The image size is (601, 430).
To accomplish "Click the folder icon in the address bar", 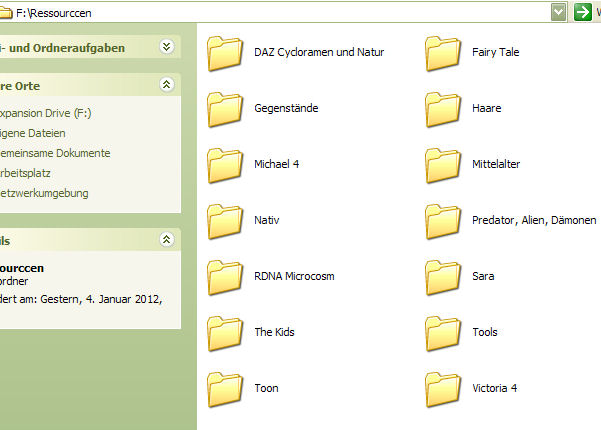I will 5,13.
